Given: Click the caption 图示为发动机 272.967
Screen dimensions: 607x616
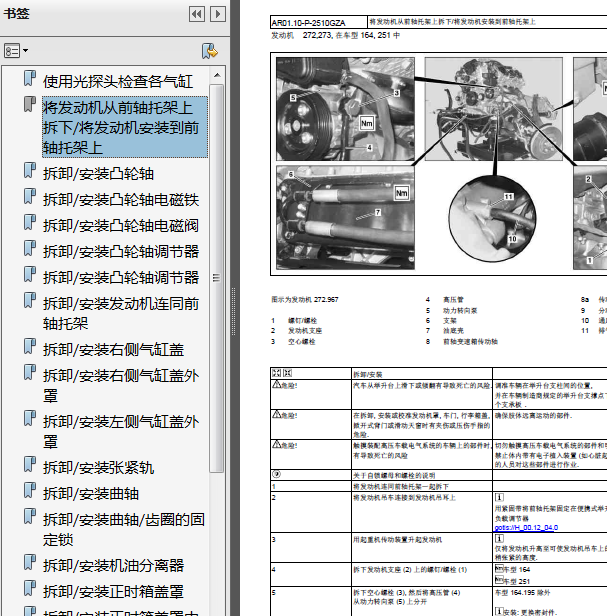Looking at the screenshot, I should [304, 300].
